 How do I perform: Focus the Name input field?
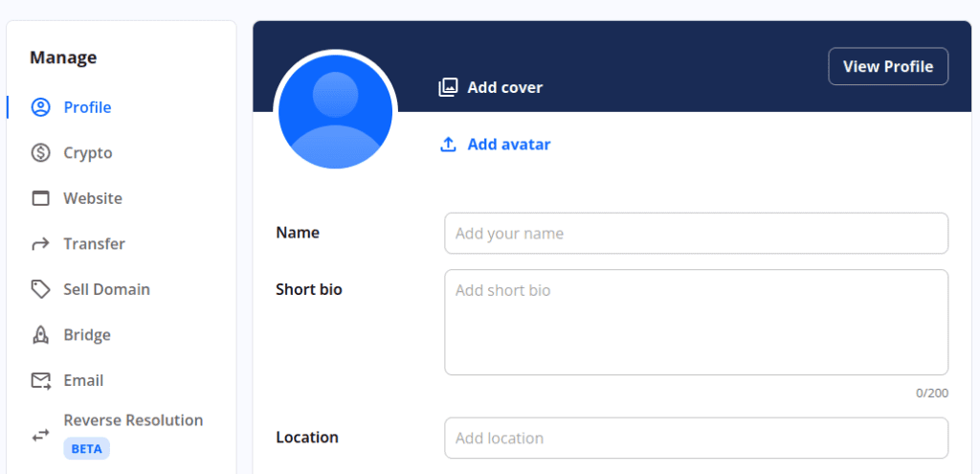[x=696, y=234]
